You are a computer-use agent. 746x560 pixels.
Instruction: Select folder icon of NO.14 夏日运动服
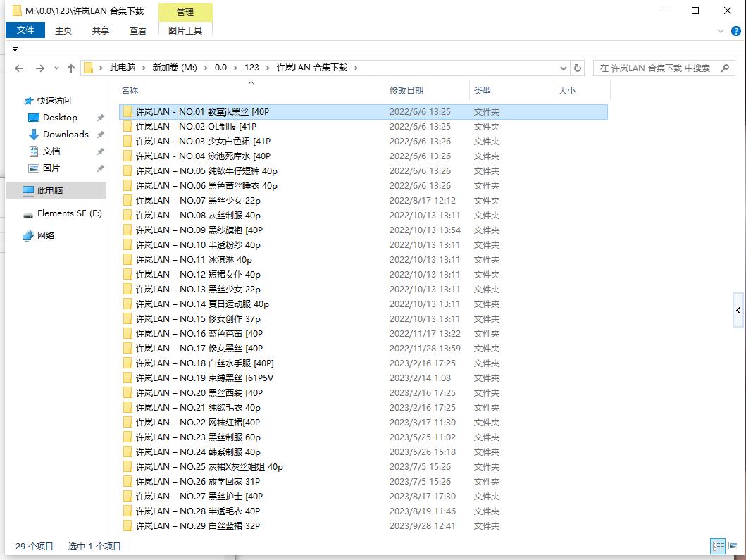click(x=128, y=304)
